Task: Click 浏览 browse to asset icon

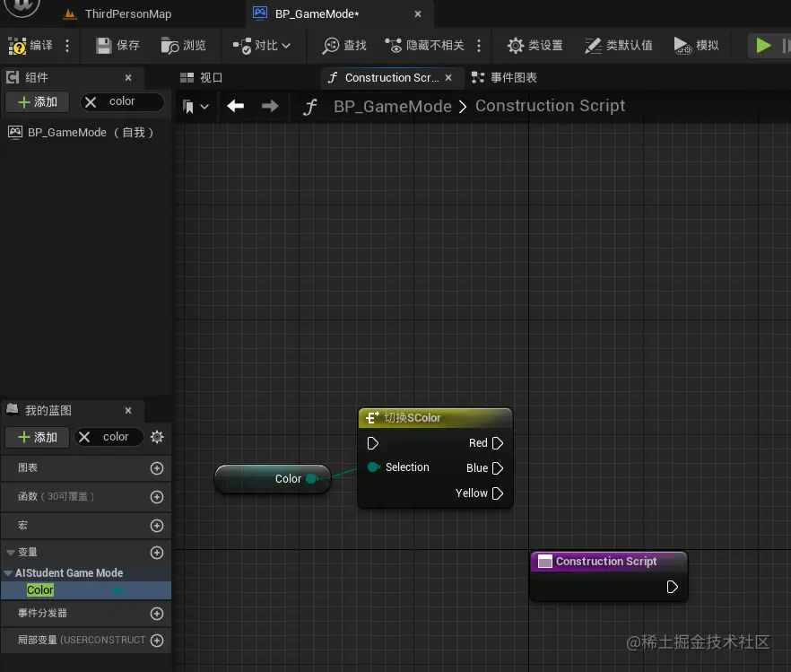Action: (x=183, y=46)
